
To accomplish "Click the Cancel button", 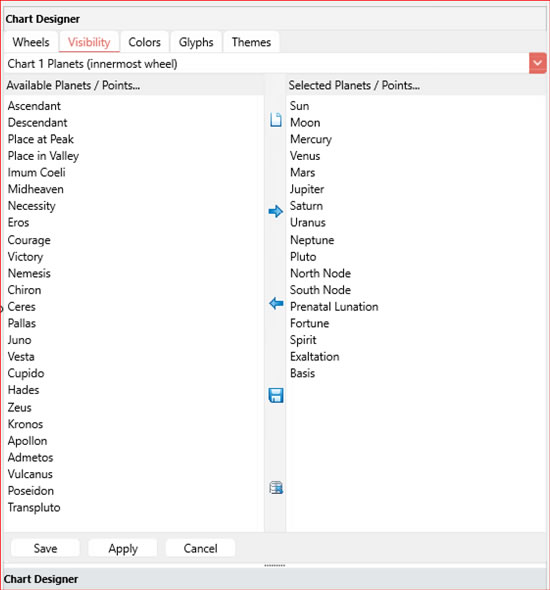I will (200, 548).
